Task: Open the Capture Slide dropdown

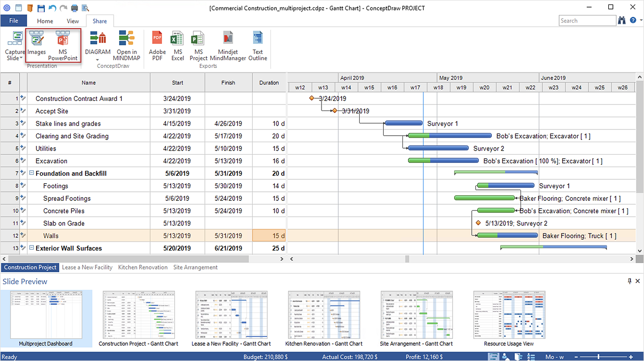Action: [15, 55]
